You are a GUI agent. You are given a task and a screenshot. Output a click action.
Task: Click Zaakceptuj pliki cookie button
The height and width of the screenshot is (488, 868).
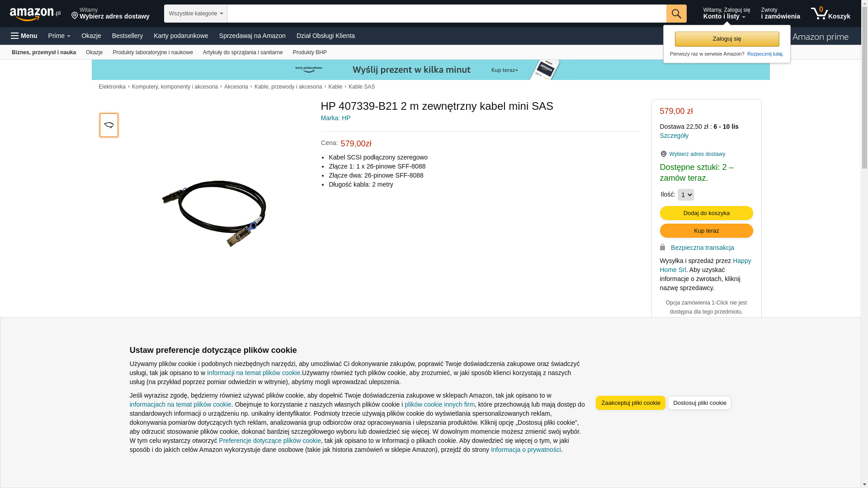coord(631,403)
